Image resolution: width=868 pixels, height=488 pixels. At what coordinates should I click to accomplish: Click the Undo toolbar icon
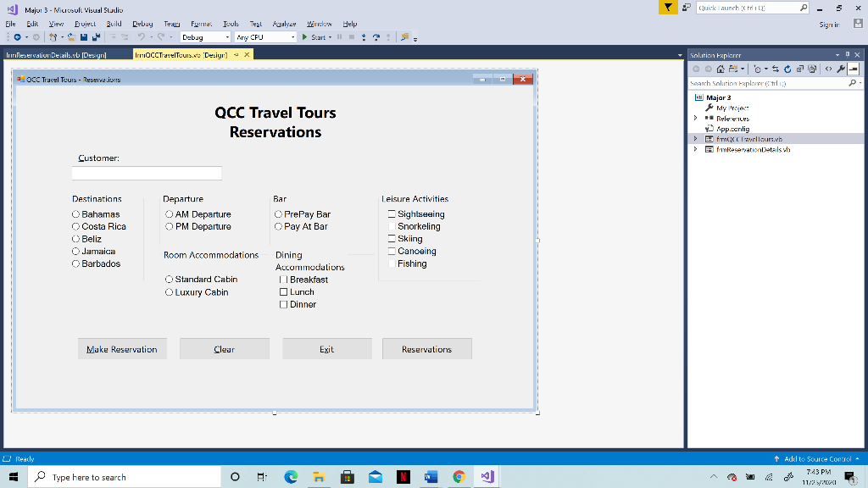142,37
